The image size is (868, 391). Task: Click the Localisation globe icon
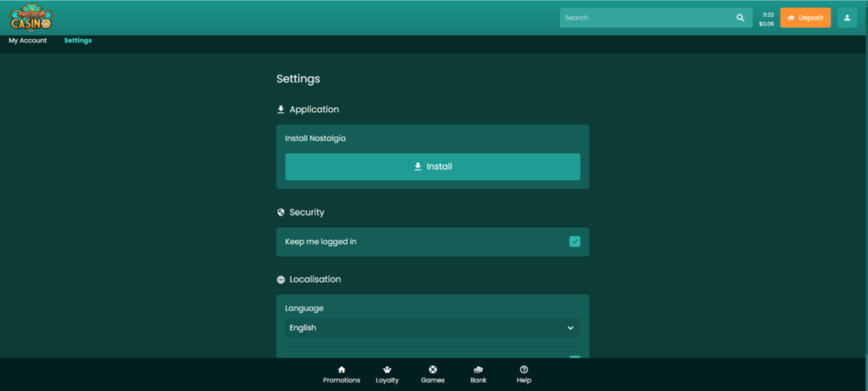[x=281, y=279]
